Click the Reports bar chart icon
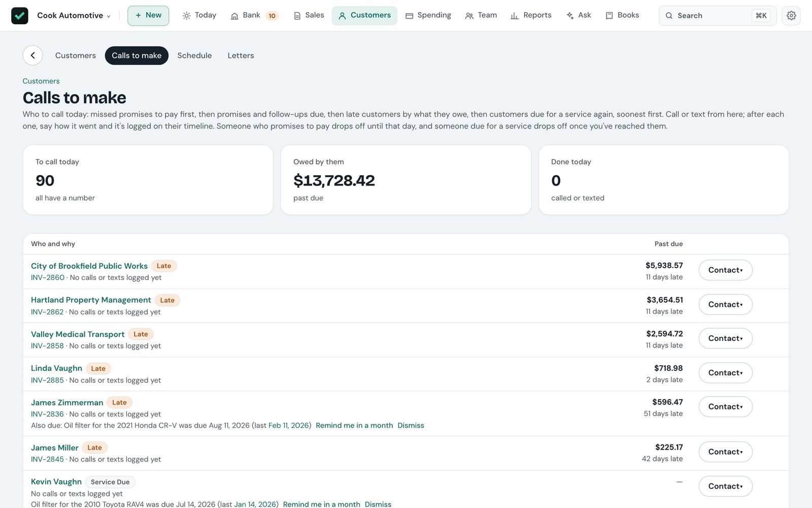 coord(515,16)
